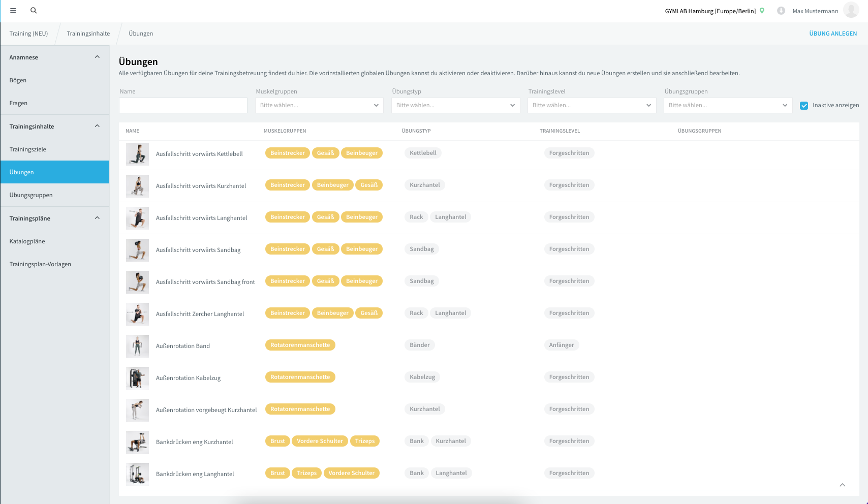Image resolution: width=868 pixels, height=504 pixels.
Task: Click Langhantel tag in Ausfallschritt Zercher Langhantel row
Action: pyautogui.click(x=450, y=313)
